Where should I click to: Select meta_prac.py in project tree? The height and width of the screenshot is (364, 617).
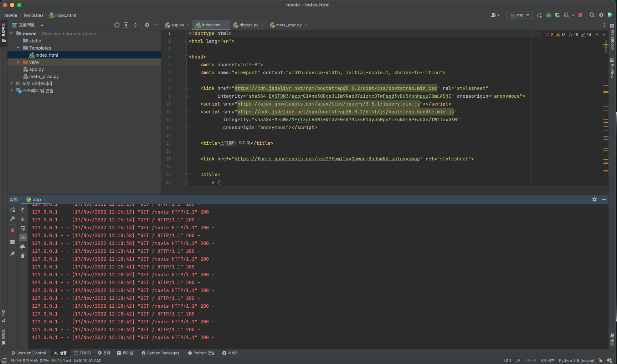(44, 76)
